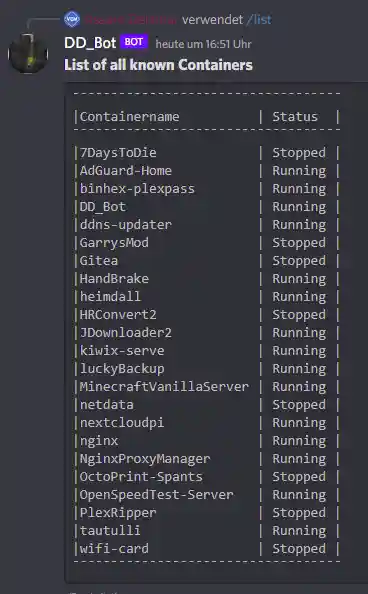This screenshot has height=594, width=368.
Task: Click the timestamp heute um 16:51 Uhr
Action: [203, 44]
